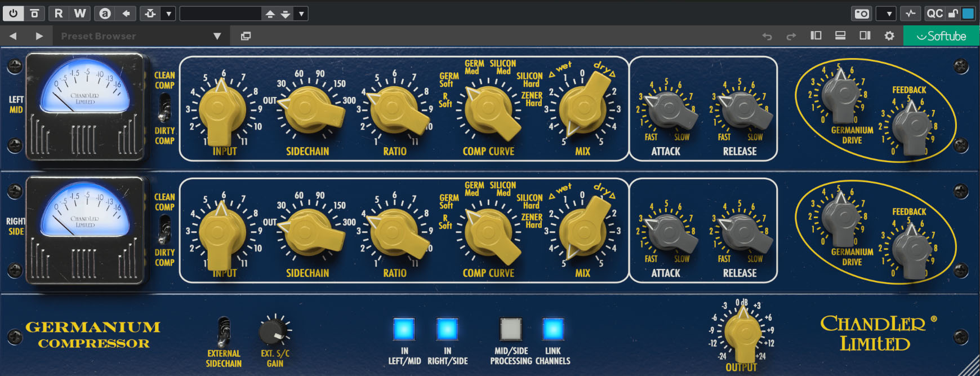Screen dimensions: 980x376
Task: Click the redo arrow
Action: coord(791,36)
